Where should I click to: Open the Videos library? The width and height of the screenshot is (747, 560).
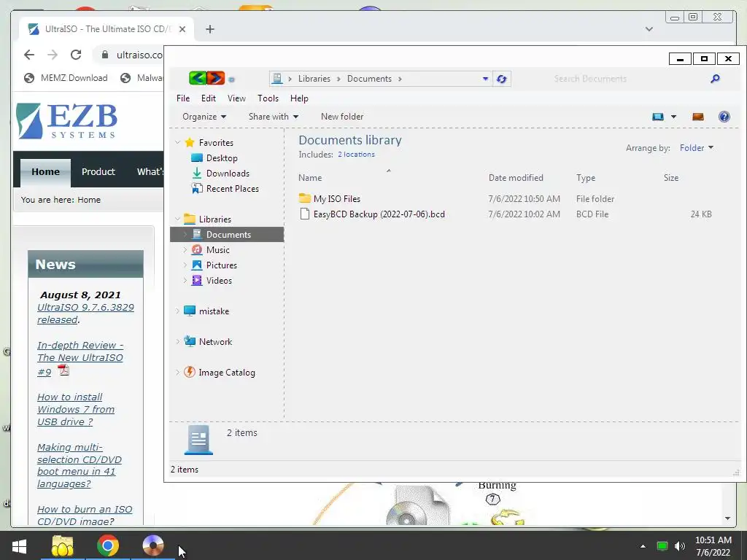[x=219, y=281]
